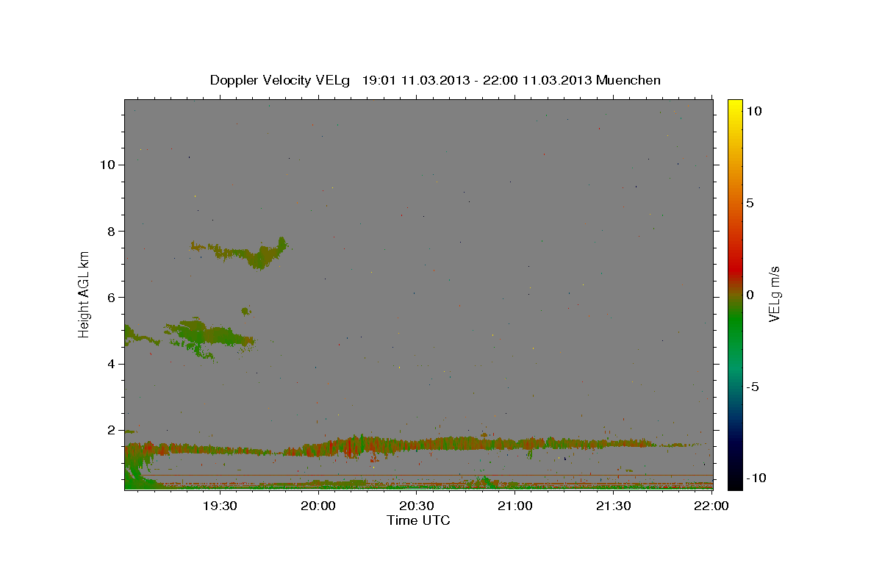Viewport: 882px width, 588px height.
Task: Click the height tick label 6
Action: (x=110, y=297)
